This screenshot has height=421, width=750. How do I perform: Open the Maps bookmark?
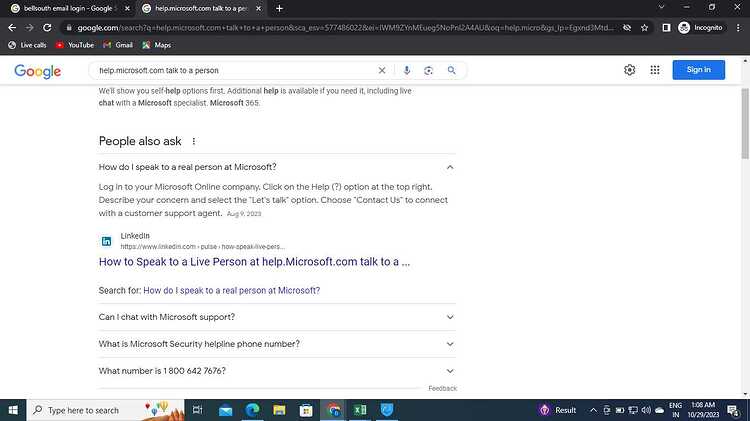(x=156, y=45)
